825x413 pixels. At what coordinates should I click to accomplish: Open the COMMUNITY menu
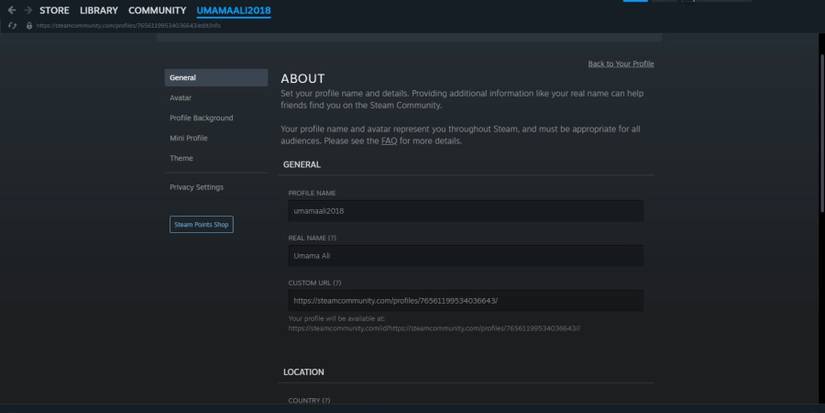click(x=157, y=10)
